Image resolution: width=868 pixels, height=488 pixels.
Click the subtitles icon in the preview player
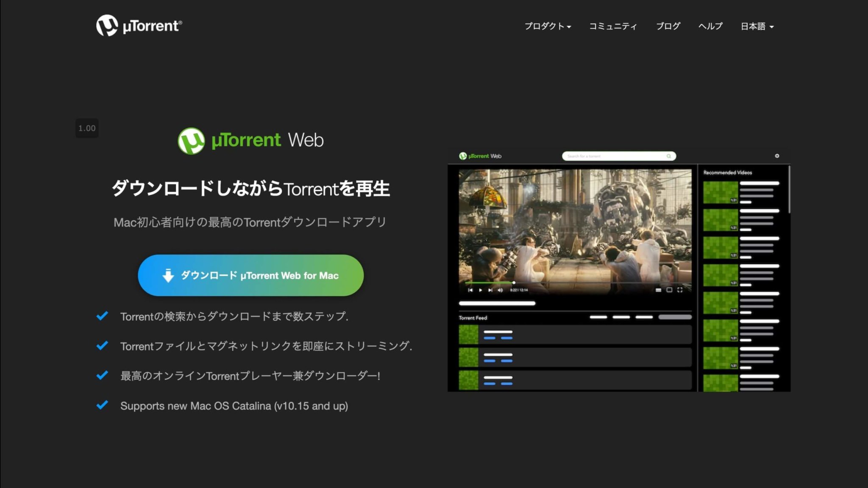[x=658, y=290]
